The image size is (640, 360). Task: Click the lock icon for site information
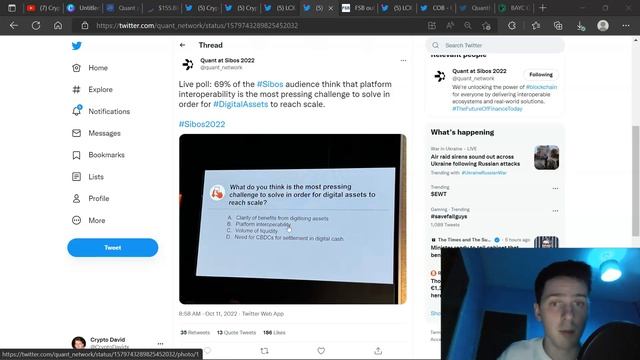coord(84,26)
